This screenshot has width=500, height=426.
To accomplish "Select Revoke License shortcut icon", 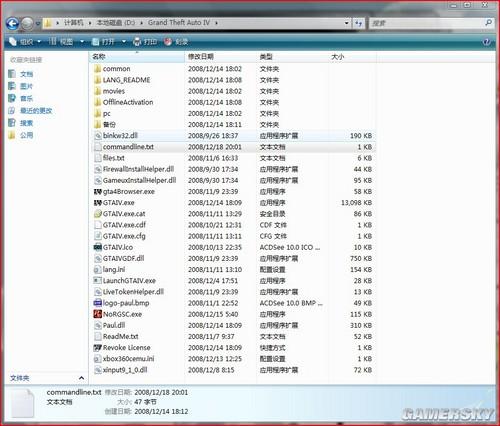I will click(x=98, y=348).
